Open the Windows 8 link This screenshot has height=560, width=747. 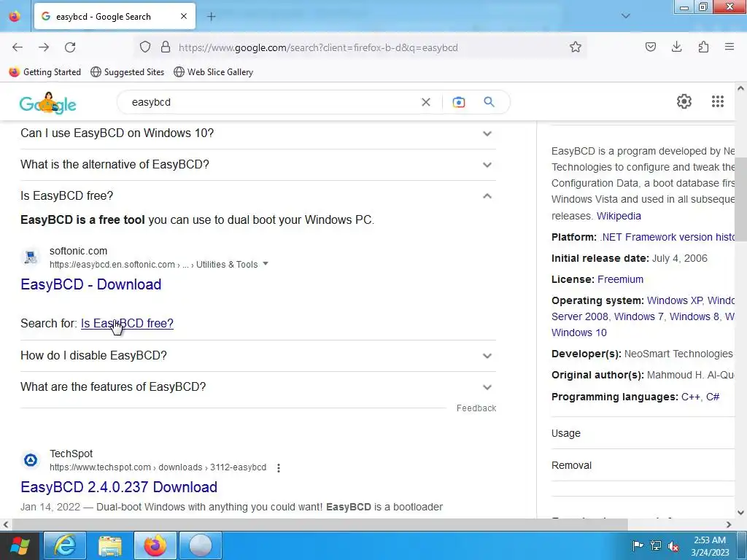(x=694, y=316)
